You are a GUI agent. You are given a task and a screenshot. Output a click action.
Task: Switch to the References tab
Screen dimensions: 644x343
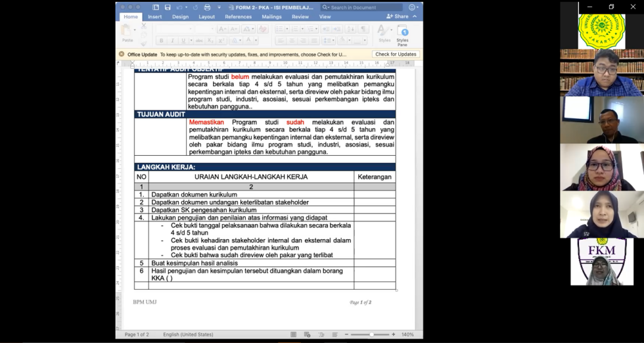coord(238,17)
